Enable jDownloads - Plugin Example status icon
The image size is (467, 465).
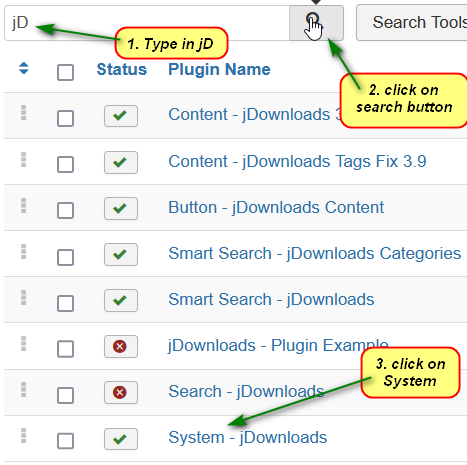(x=121, y=346)
